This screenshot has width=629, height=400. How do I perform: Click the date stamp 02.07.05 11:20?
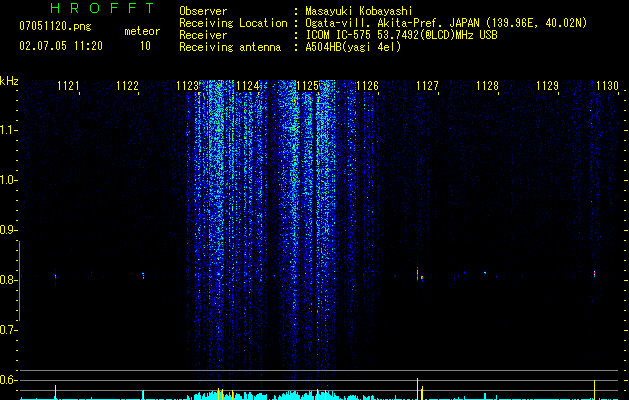coord(61,46)
